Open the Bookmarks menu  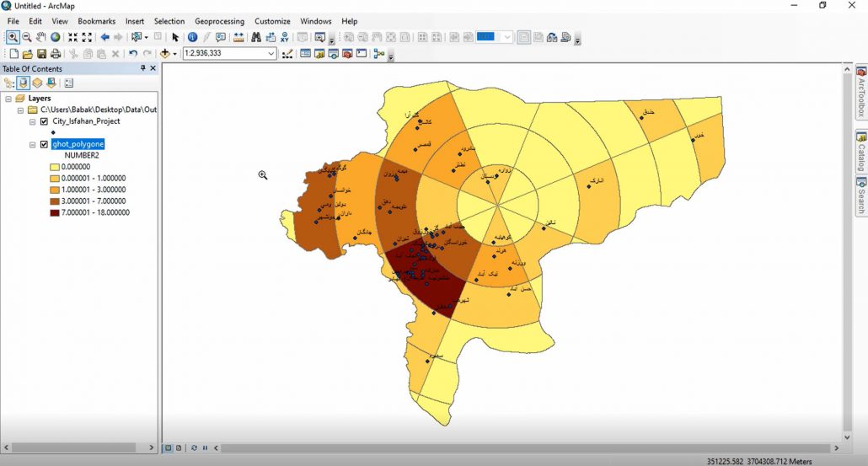pos(96,21)
